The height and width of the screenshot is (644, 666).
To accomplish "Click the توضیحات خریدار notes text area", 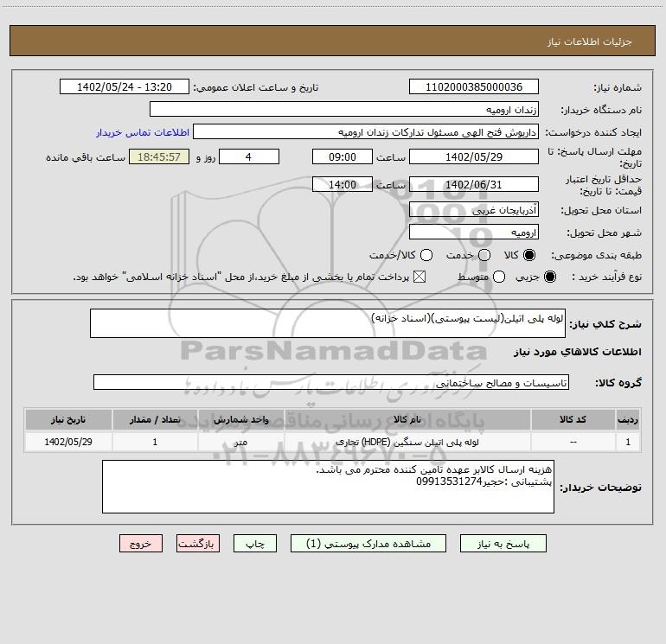I will [328, 487].
